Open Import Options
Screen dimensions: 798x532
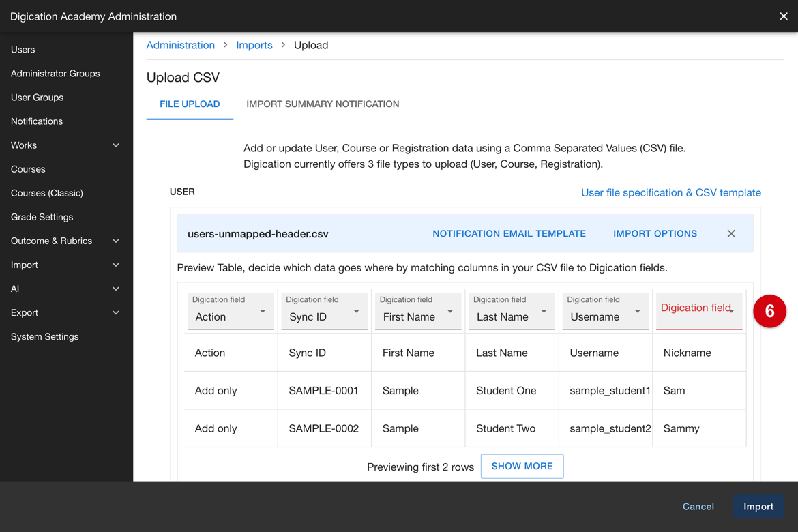655,234
